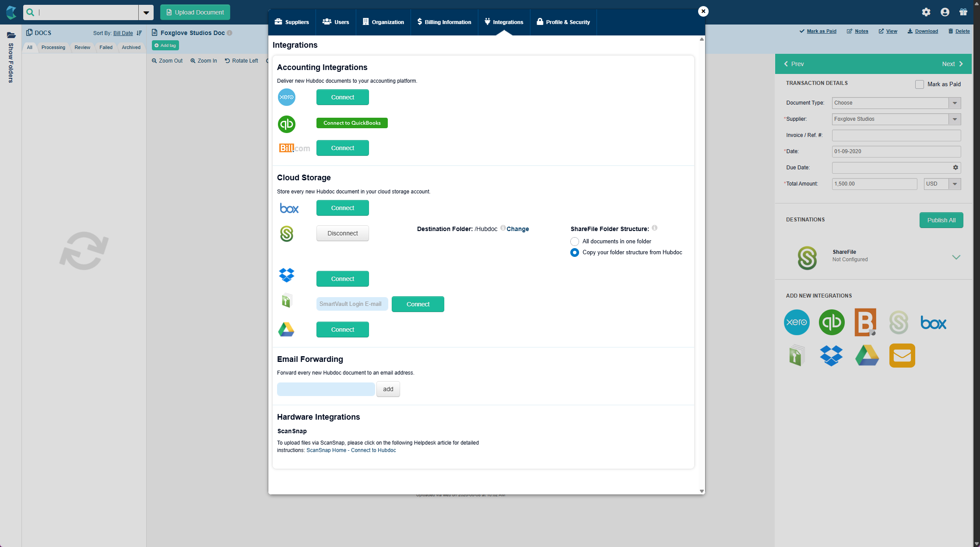Open the search options dropdown arrow
The width and height of the screenshot is (980, 547).
pos(146,13)
